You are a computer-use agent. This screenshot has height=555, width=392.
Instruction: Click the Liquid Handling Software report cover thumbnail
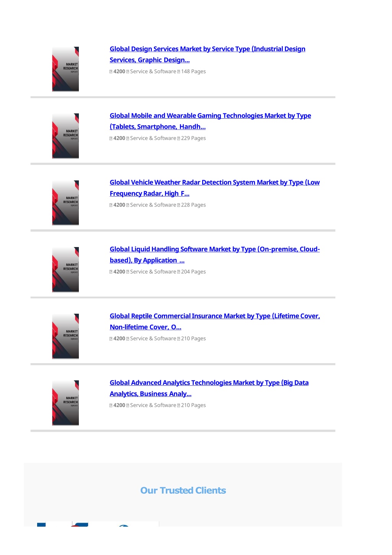tap(65, 270)
